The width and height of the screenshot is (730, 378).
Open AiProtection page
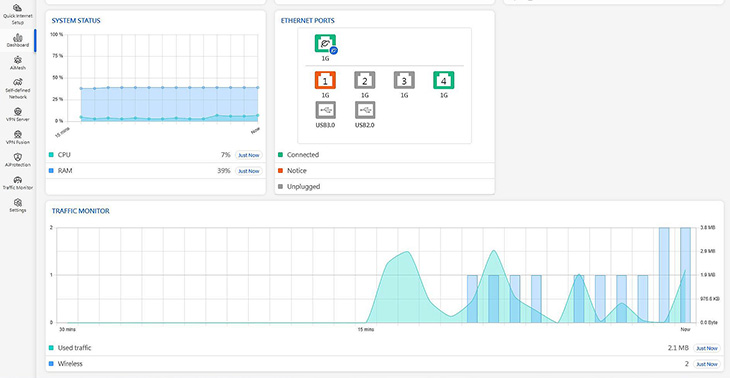point(18,160)
